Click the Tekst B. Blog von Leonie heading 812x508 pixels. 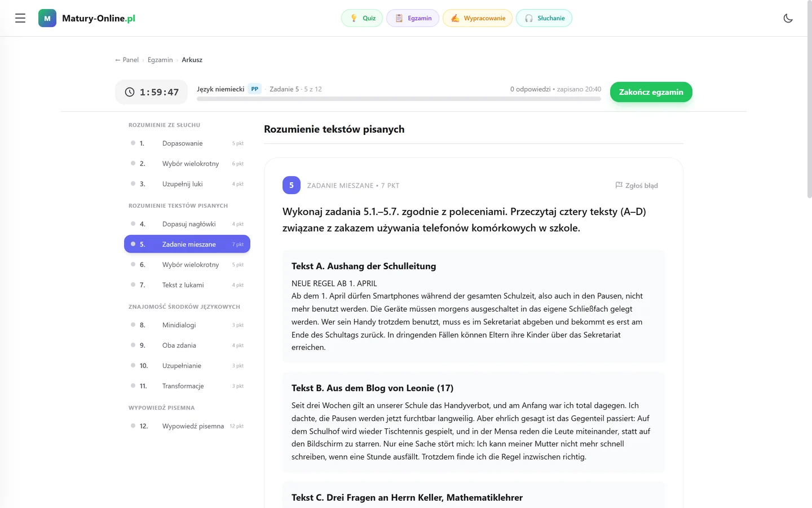(x=372, y=388)
